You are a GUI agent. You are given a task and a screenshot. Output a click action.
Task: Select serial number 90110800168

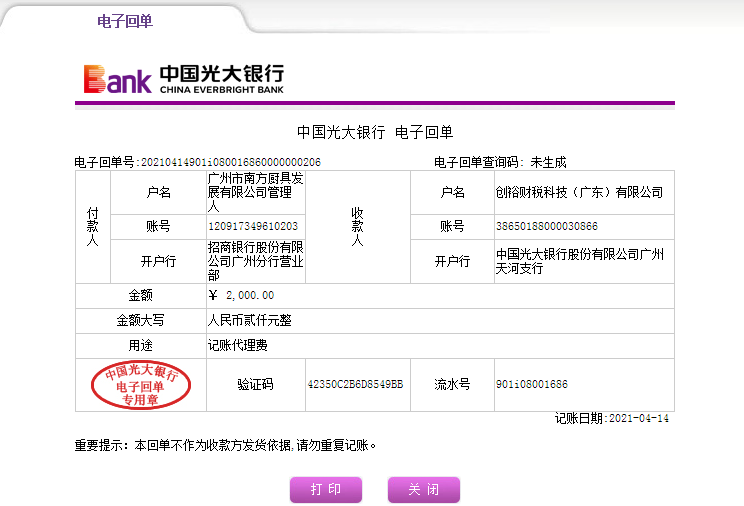pyautogui.click(x=531, y=384)
